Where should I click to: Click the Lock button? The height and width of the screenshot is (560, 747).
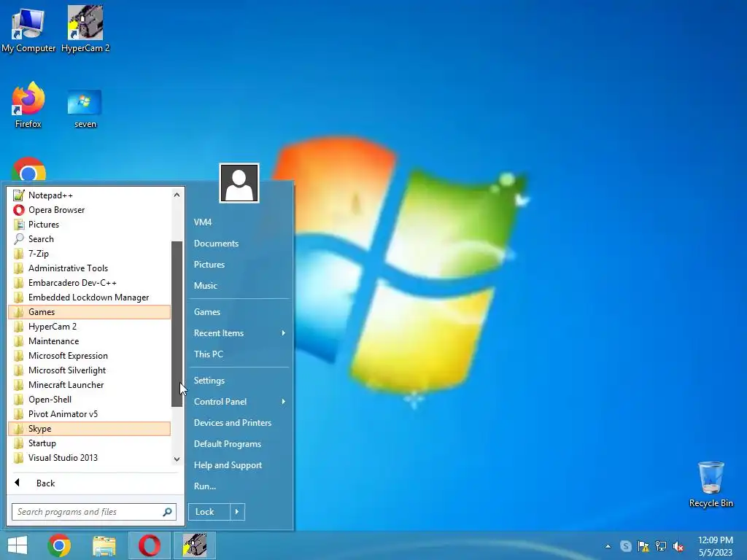coord(209,512)
